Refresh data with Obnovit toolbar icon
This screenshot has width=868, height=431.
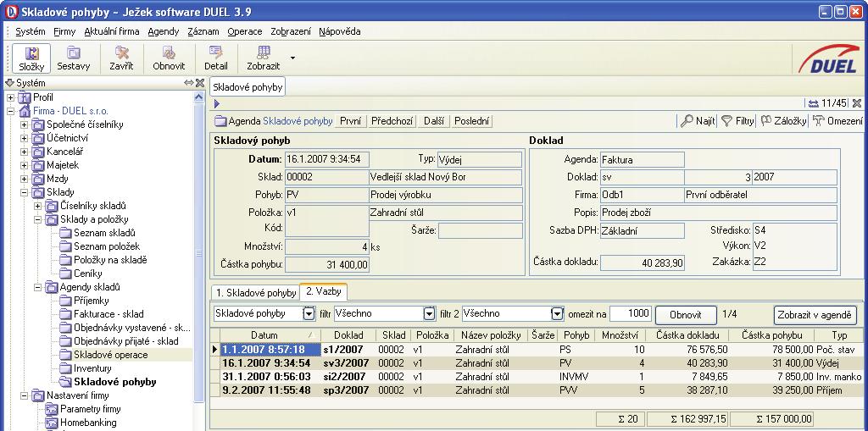pyautogui.click(x=169, y=58)
